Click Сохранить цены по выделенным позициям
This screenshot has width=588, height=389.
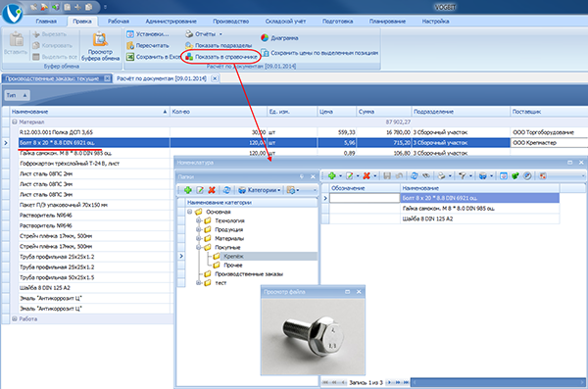pyautogui.click(x=319, y=53)
